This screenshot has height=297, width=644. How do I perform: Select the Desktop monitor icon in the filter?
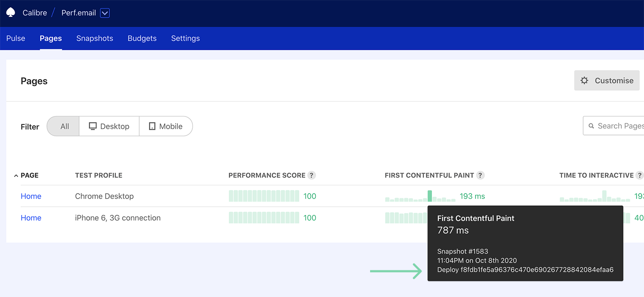[x=93, y=126]
